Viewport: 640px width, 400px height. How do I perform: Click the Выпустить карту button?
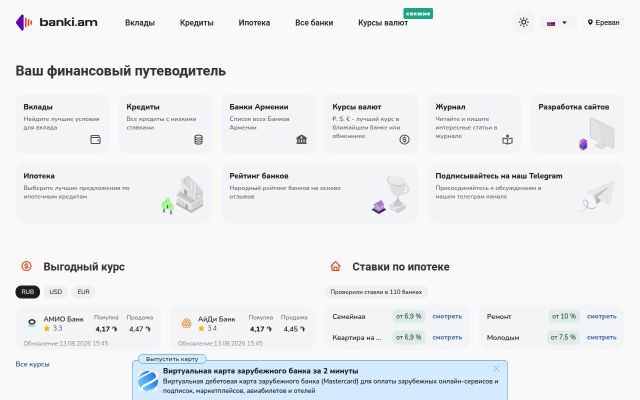pyautogui.click(x=172, y=359)
